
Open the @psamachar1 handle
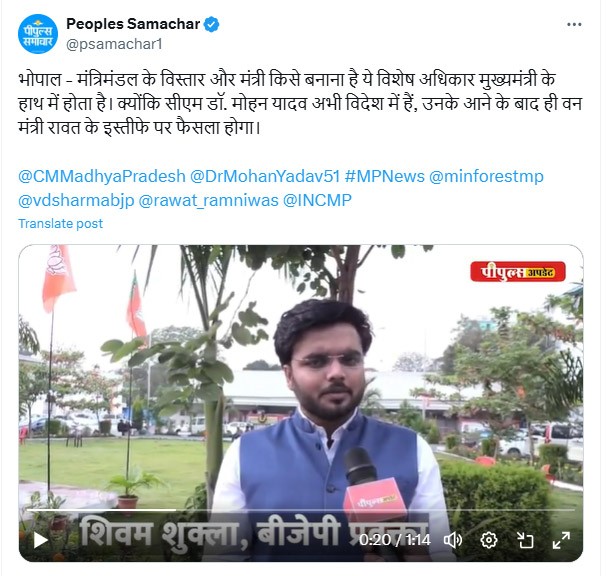tap(114, 44)
